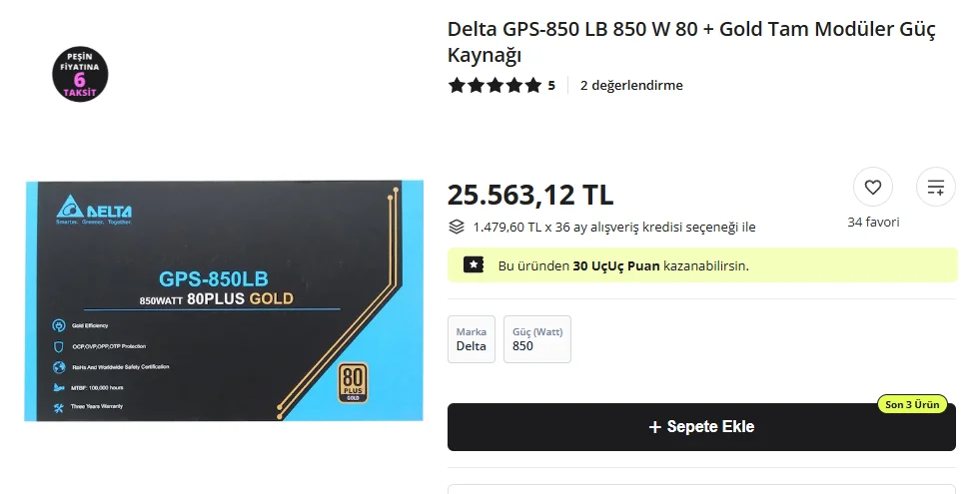Select the Marka Delta attribute chip
This screenshot has height=494, width=980.
(x=472, y=339)
